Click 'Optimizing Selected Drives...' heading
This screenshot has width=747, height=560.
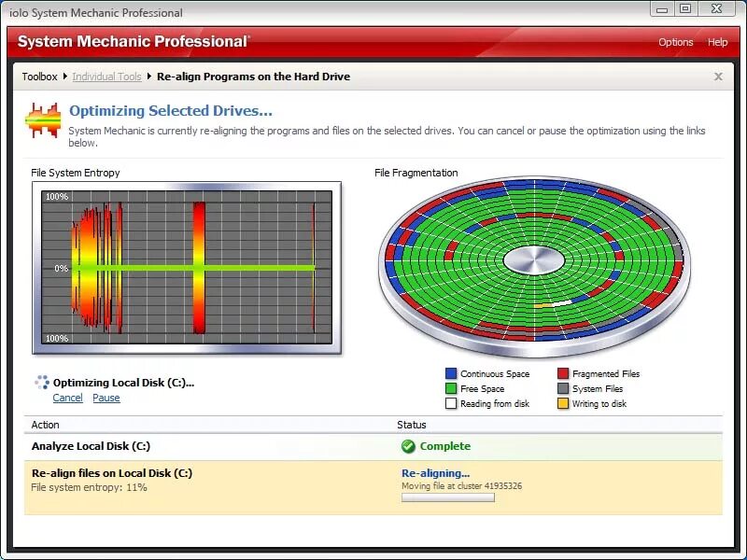(x=171, y=110)
